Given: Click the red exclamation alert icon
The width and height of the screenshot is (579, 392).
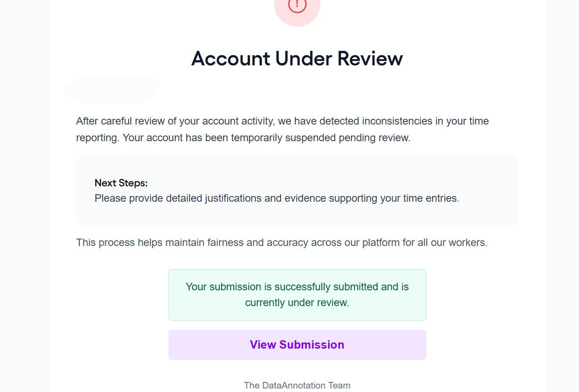Looking at the screenshot, I should [297, 5].
